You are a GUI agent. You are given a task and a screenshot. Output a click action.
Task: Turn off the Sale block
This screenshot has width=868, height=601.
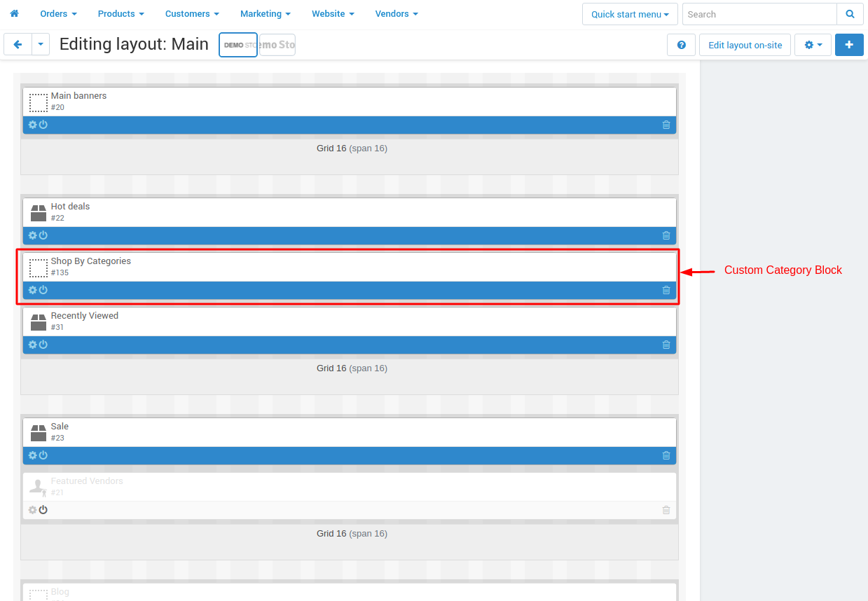point(43,455)
